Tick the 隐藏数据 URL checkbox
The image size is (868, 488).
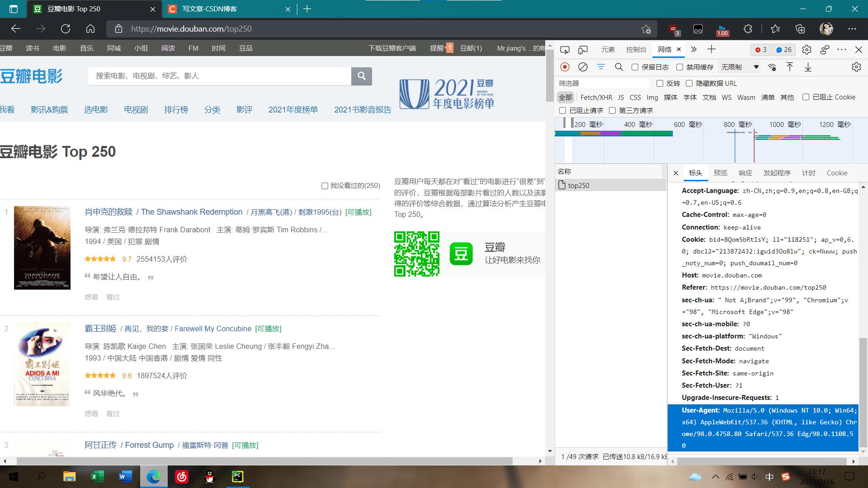click(689, 83)
